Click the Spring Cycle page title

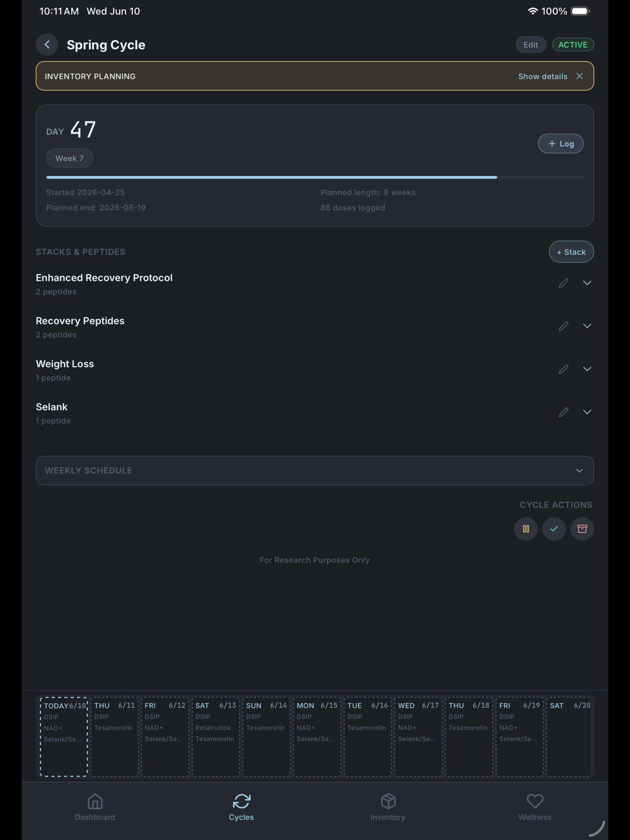(x=106, y=45)
